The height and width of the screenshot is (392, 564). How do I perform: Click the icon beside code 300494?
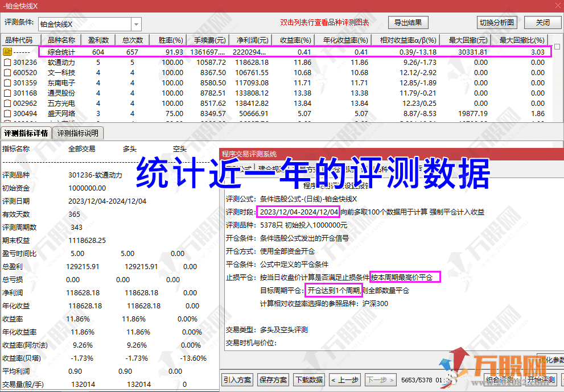click(x=7, y=114)
